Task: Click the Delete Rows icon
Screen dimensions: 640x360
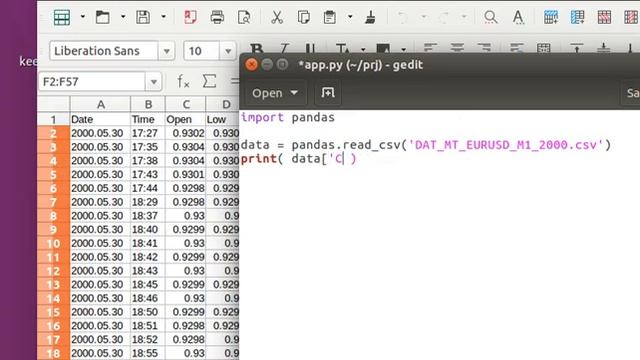Action: 604,18
